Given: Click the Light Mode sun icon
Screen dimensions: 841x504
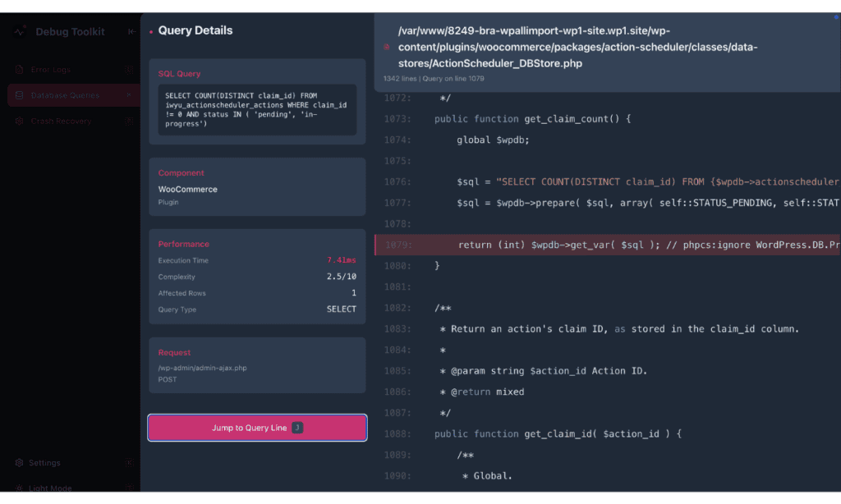Looking at the screenshot, I should 20,488.
